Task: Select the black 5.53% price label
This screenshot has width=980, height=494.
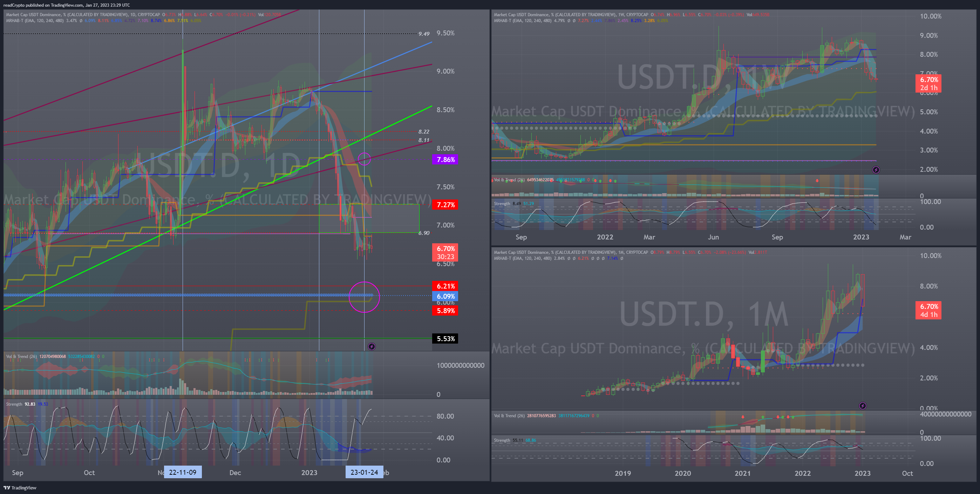Action: (445, 339)
